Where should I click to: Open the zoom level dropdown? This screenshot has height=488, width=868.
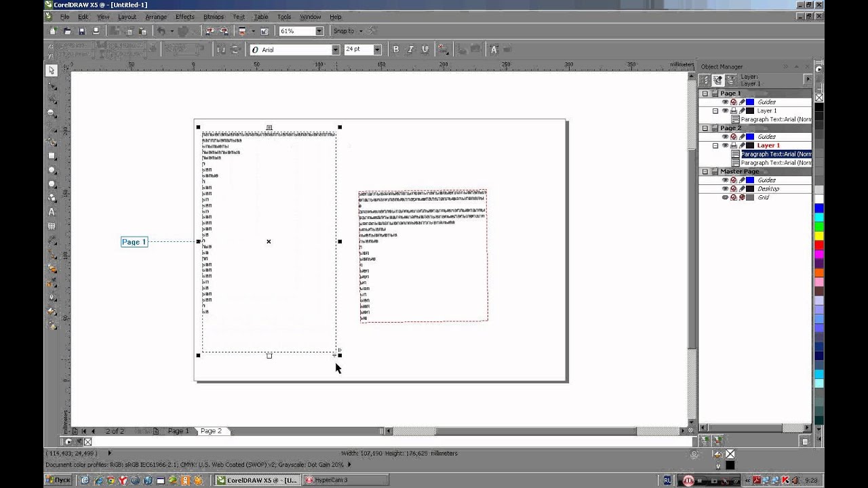tap(319, 31)
